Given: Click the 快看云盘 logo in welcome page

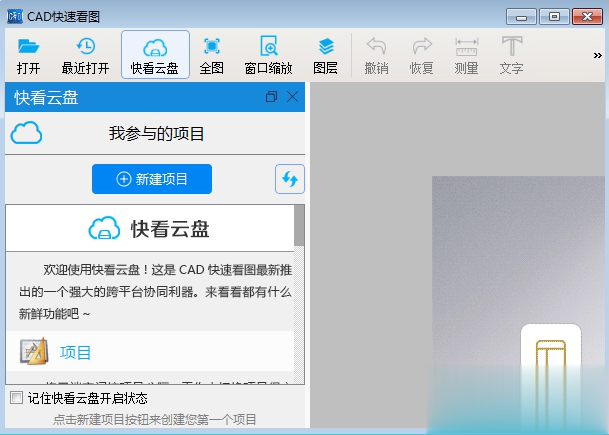Looking at the screenshot, I should coord(149,228).
